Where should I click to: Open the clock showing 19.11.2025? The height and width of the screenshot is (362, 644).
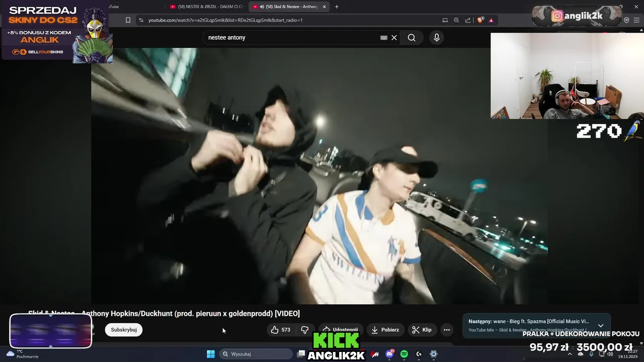(x=628, y=354)
